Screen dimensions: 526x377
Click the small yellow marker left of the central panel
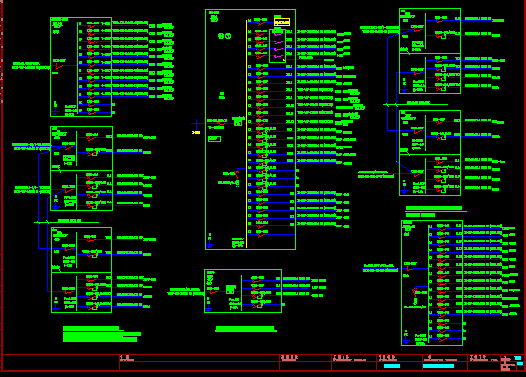[196, 132]
